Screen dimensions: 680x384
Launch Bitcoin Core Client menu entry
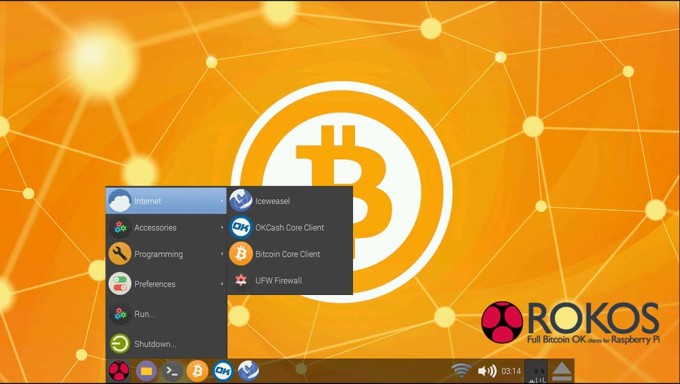point(290,254)
